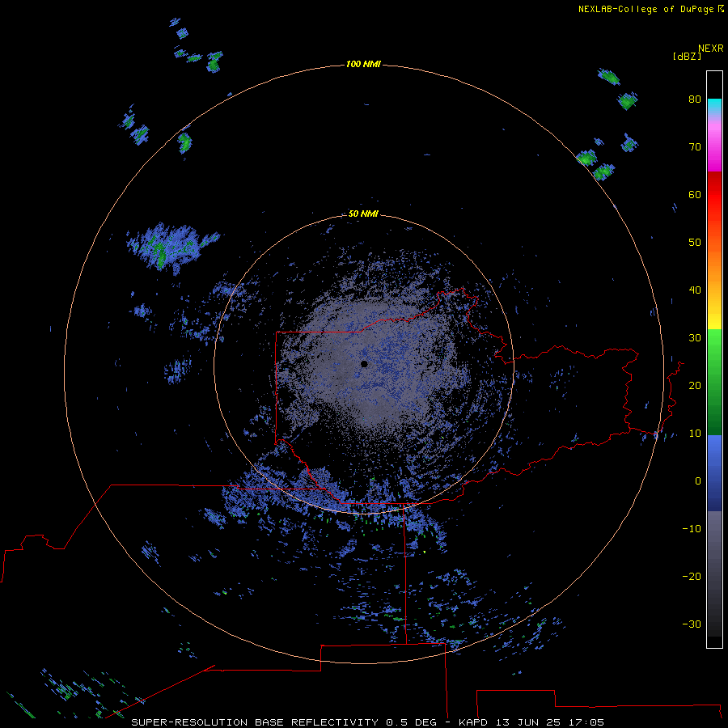728x728 pixels.
Task: Click the 50 dBZ scale value
Action: [x=695, y=243]
